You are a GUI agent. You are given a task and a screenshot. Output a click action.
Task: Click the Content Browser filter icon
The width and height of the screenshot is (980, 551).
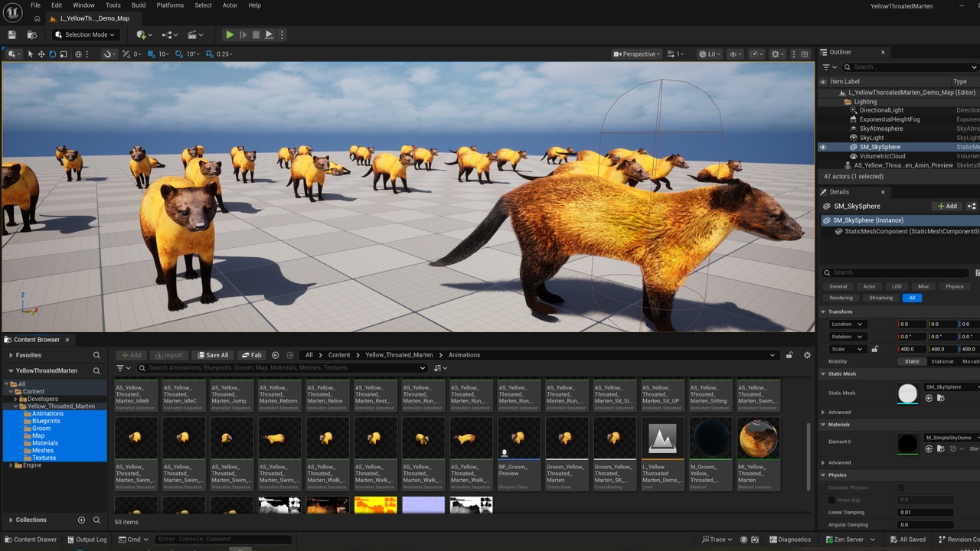122,368
